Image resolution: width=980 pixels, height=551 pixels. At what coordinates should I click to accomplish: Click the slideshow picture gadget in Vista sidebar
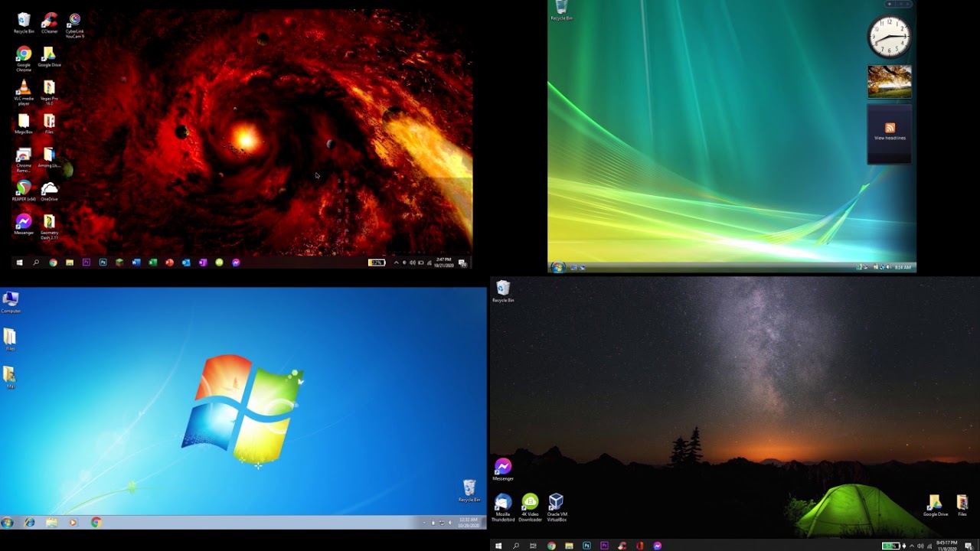point(889,82)
